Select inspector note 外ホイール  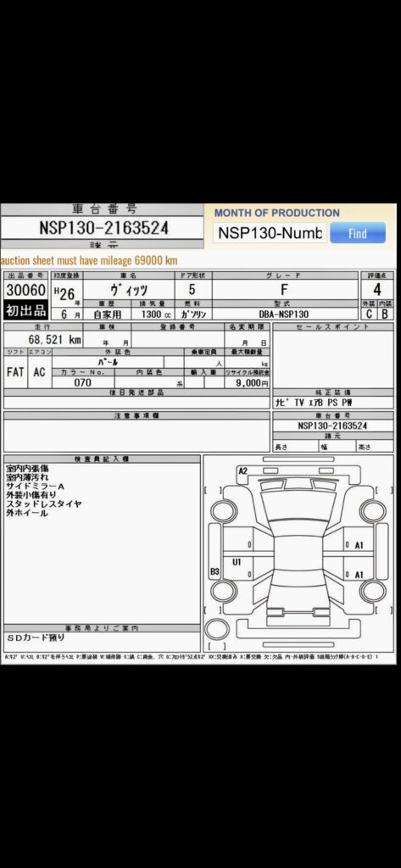point(26,513)
